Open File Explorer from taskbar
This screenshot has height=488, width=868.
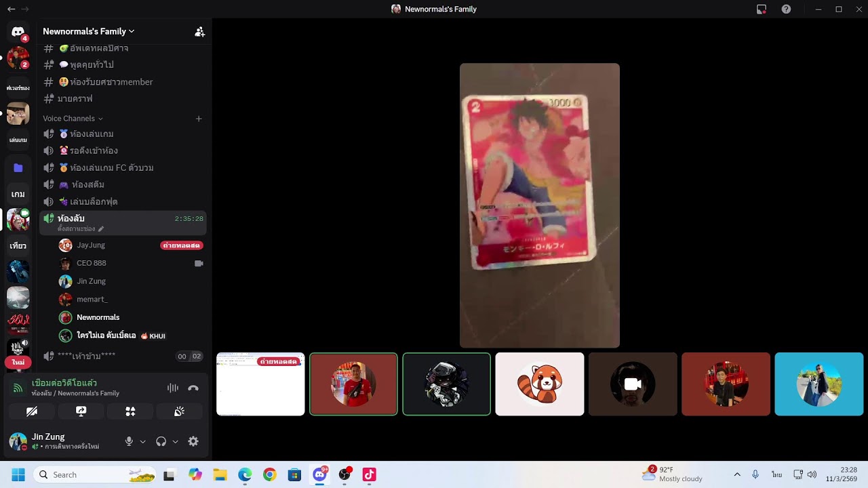click(x=220, y=474)
